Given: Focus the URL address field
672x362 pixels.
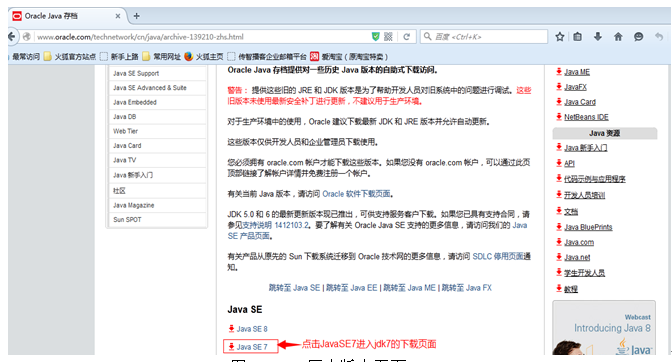Looking at the screenshot, I should (201, 37).
